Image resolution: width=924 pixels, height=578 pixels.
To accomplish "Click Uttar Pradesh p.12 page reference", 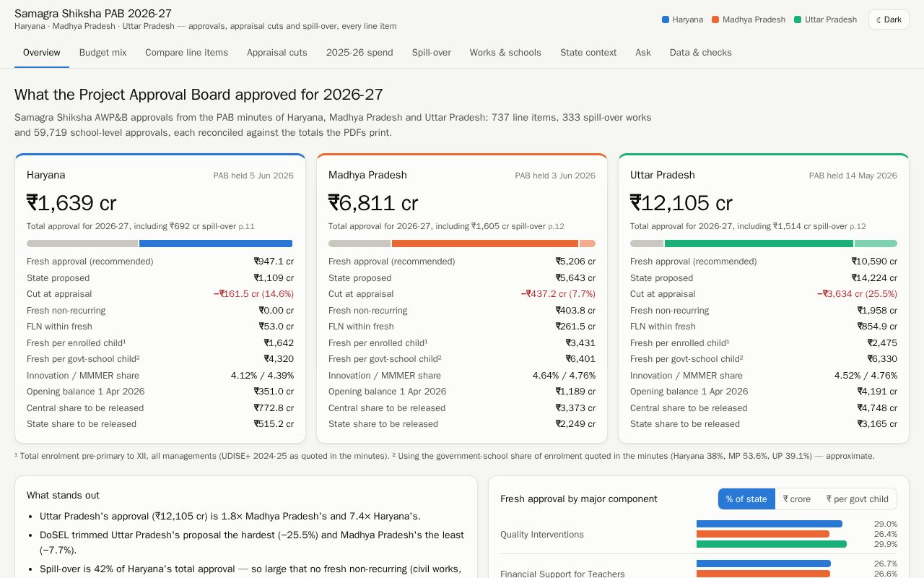I will coord(858,227).
